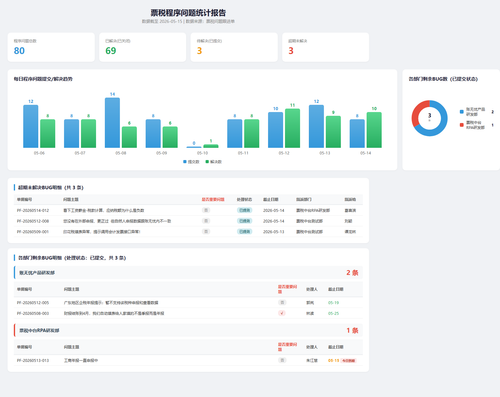The image size is (500, 397).
Task: Select the red 3 summary card
Action: click(x=325, y=47)
